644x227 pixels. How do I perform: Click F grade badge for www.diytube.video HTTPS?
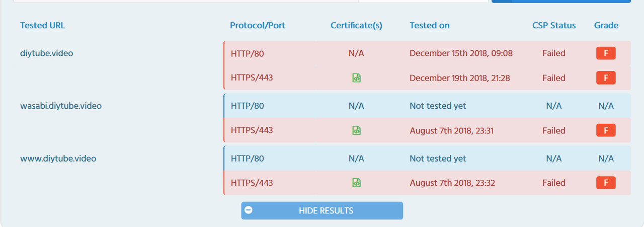(x=606, y=183)
